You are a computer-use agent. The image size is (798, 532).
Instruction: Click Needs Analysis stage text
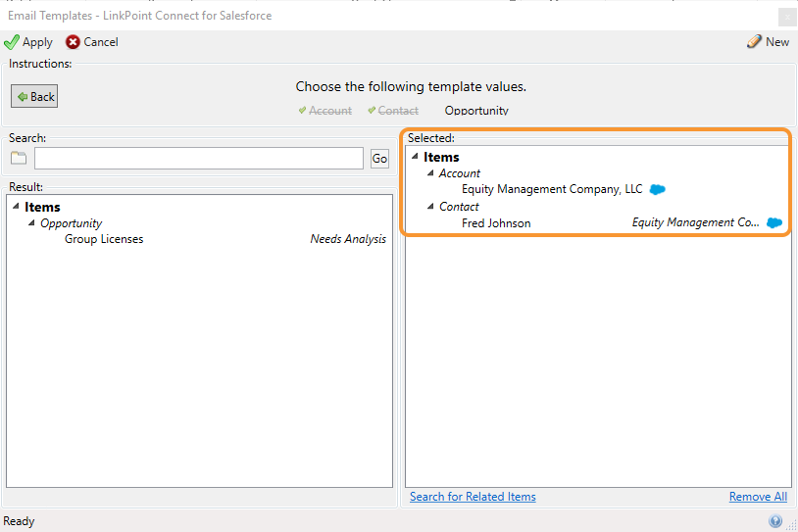click(348, 239)
